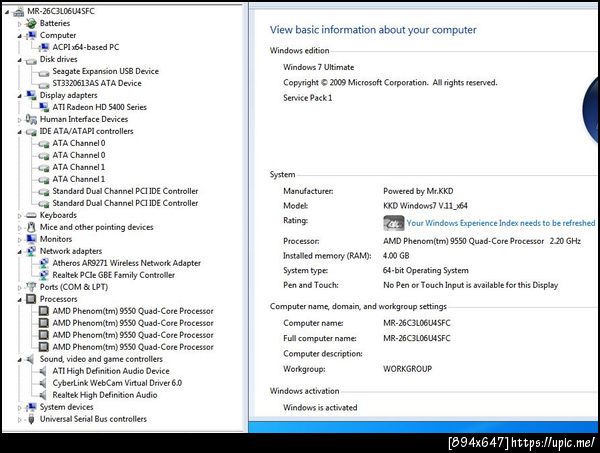Click the Monitors category icon

(x=31, y=239)
